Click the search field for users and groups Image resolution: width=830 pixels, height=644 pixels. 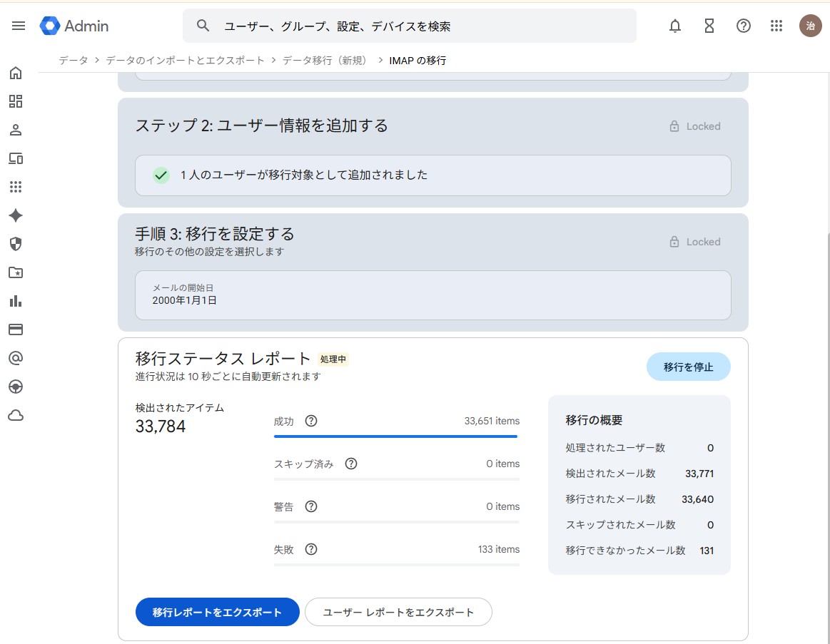click(x=421, y=26)
